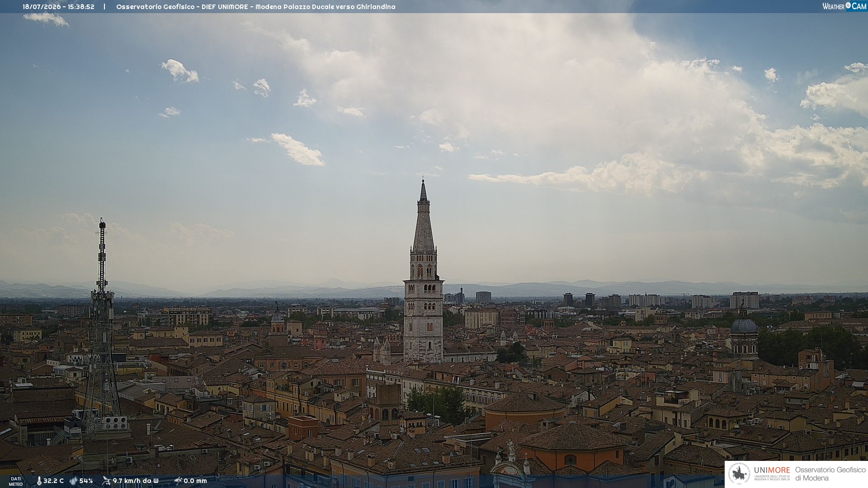Image resolution: width=868 pixels, height=488 pixels.
Task: Select the DATI METEO label
Action: point(16,481)
